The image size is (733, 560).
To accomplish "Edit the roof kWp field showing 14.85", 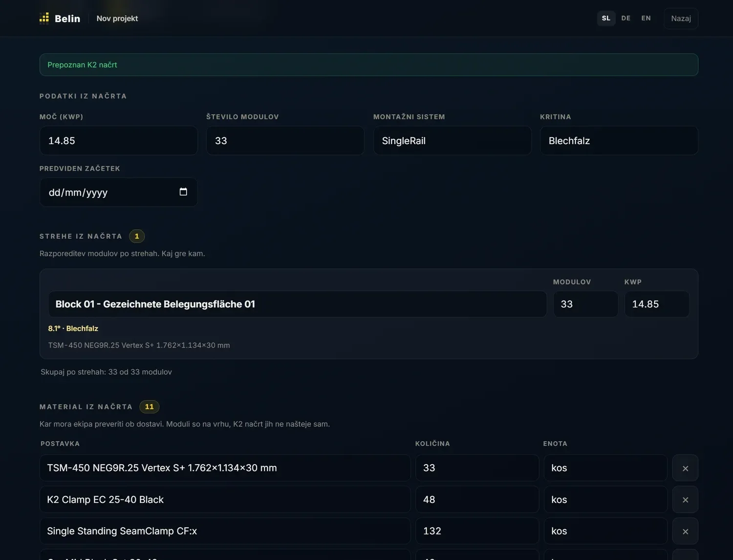I will pos(657,304).
